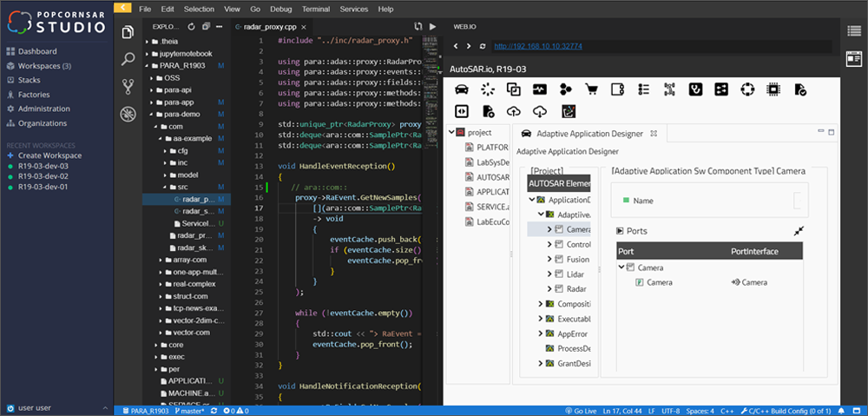Expand the .theia folder

pyautogui.click(x=148, y=42)
